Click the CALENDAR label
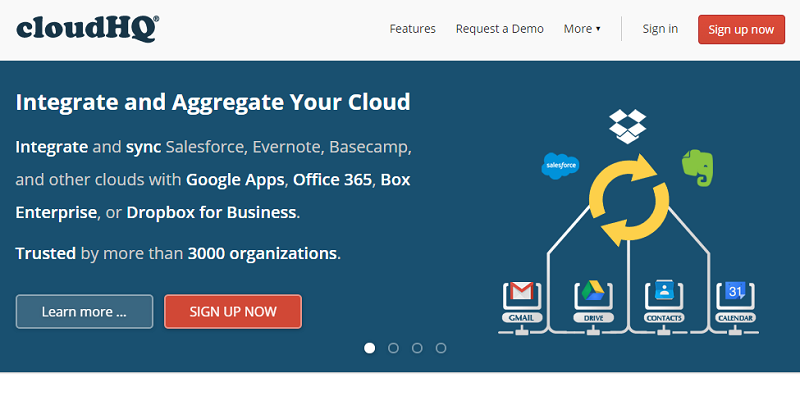This screenshot has width=800, height=400. pos(735,318)
